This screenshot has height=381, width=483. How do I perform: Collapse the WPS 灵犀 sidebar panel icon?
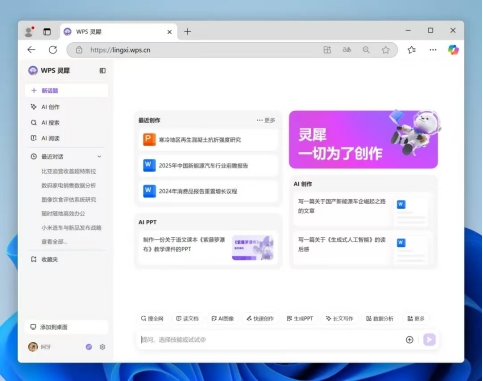click(103, 71)
